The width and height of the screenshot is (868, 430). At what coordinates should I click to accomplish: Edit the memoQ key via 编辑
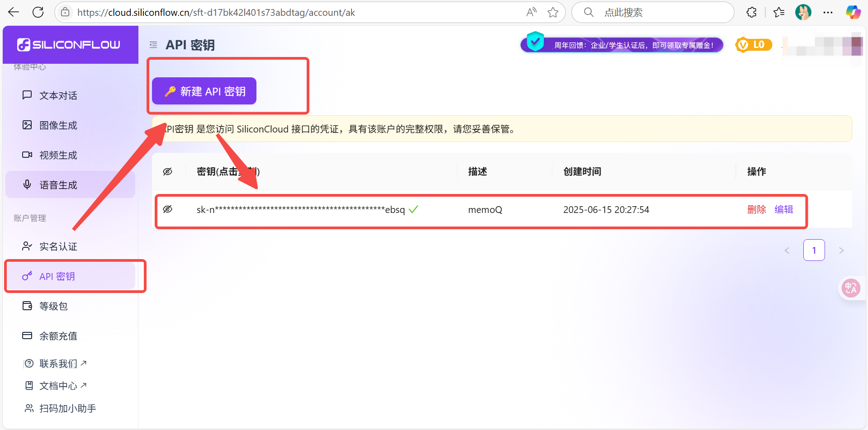784,209
